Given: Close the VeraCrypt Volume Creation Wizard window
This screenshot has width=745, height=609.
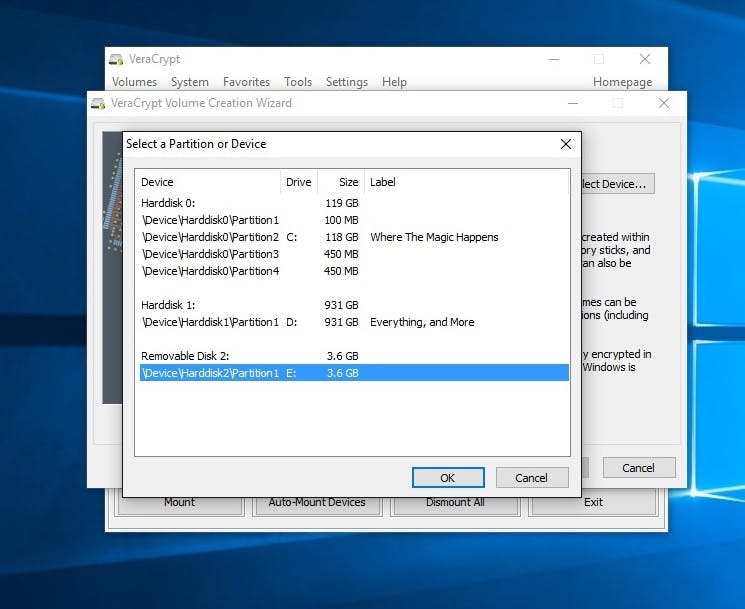Looking at the screenshot, I should (663, 103).
